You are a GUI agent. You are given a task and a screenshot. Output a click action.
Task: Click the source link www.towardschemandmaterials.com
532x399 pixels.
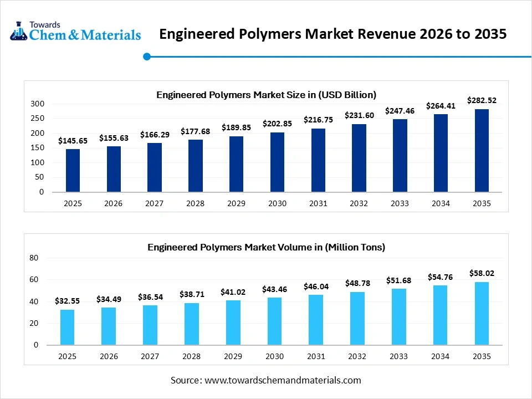(283, 380)
